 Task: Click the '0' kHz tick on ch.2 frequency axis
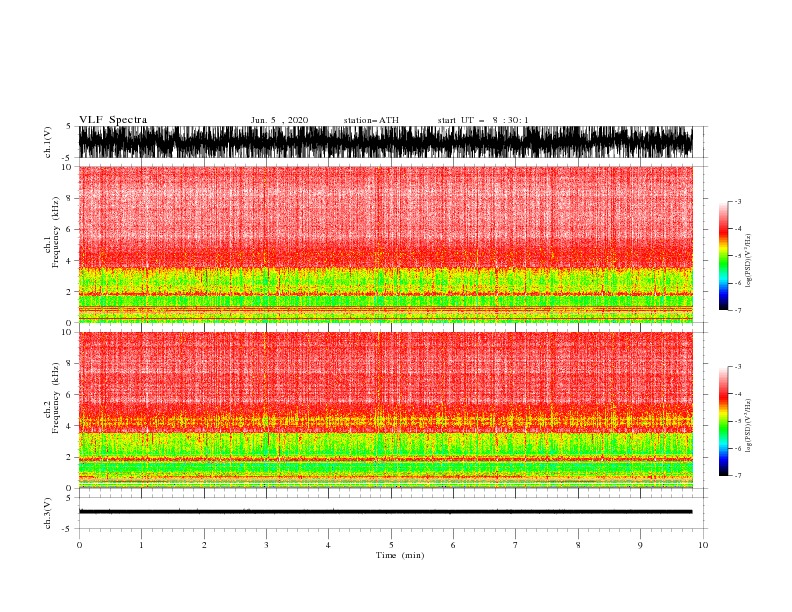(x=69, y=488)
